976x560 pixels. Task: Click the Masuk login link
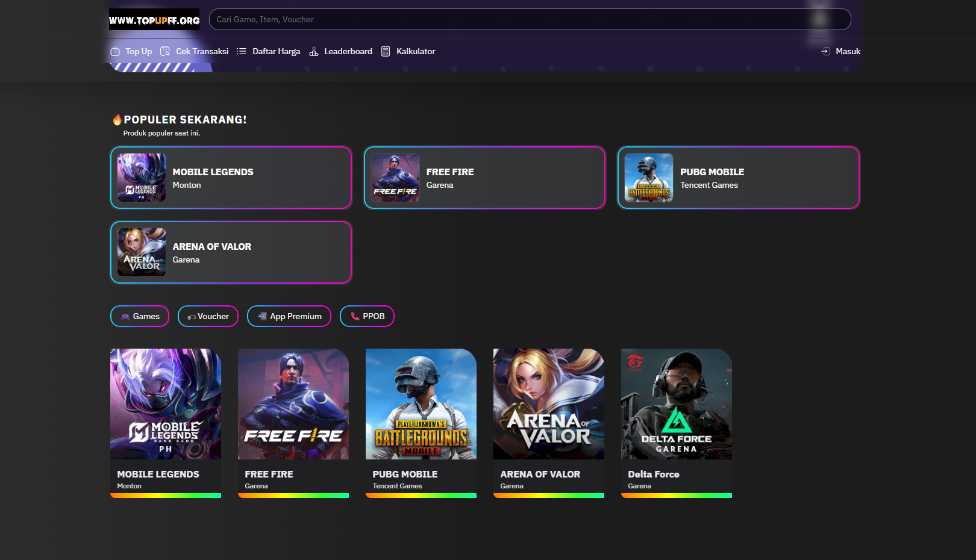[848, 52]
